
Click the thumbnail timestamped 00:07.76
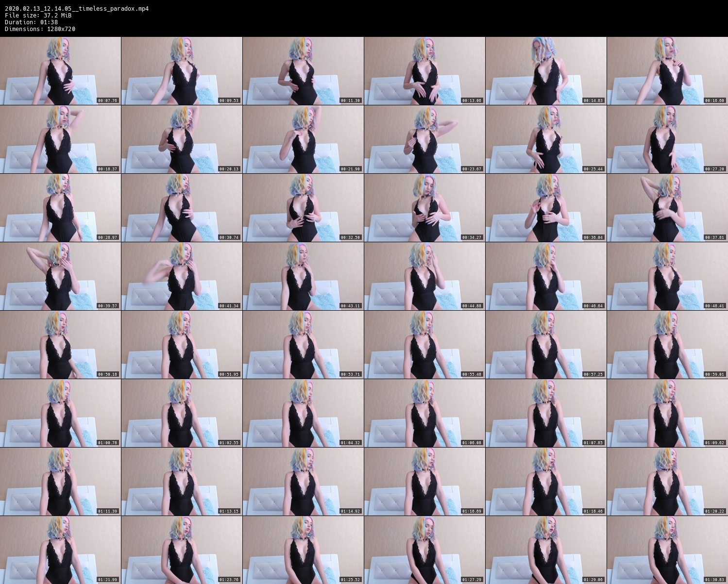tap(60, 71)
